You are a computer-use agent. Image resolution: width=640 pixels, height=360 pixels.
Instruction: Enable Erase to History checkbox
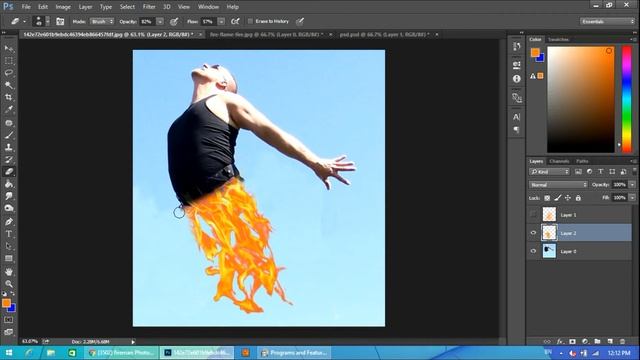(250, 21)
